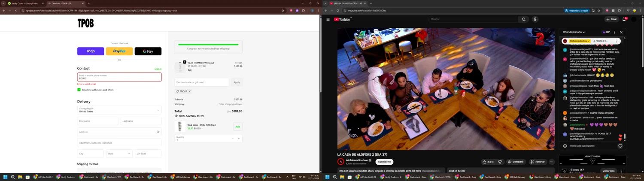Bookmark checkout page with star icon
644x181 pixels.
click(x=283, y=10)
